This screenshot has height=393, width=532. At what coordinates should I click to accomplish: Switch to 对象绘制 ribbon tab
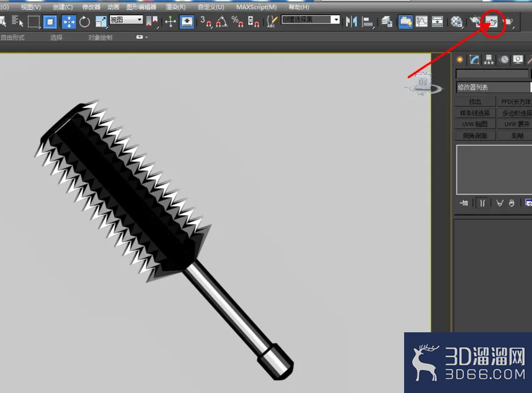coord(100,37)
